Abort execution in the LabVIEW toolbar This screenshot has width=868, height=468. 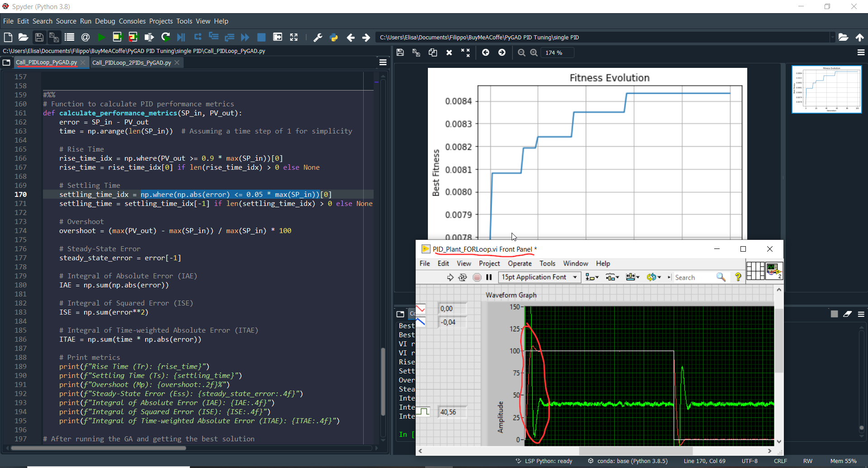pyautogui.click(x=477, y=277)
